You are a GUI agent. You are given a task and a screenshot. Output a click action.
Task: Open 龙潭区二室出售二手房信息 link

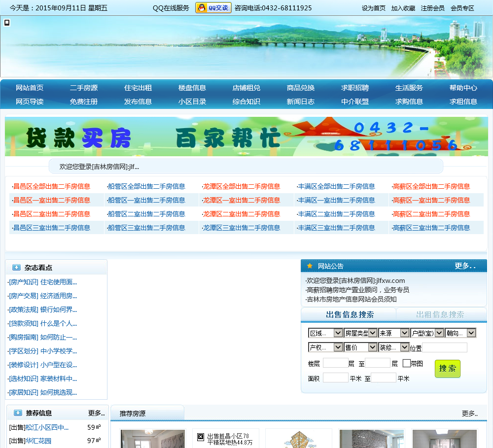pyautogui.click(x=241, y=214)
